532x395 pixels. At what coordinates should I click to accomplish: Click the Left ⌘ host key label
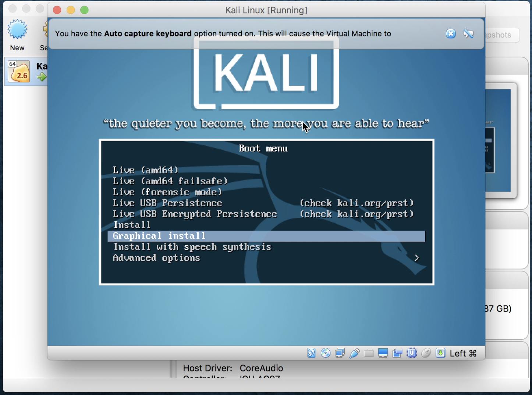click(x=463, y=353)
